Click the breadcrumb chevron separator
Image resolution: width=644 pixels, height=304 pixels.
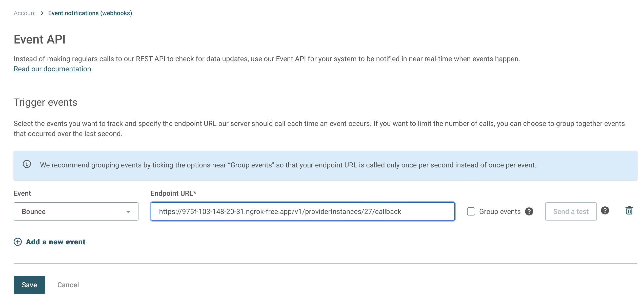[x=42, y=13]
